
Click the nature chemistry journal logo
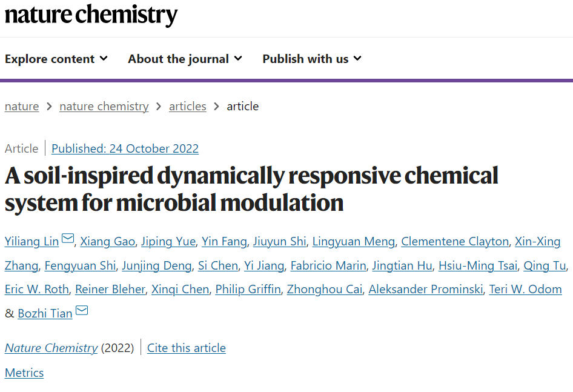[x=91, y=15]
